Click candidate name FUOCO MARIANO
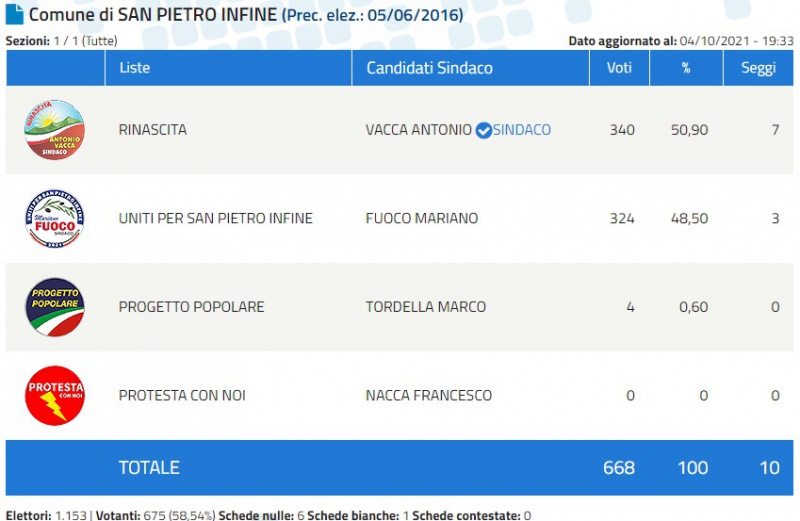800x521 pixels. pos(421,218)
